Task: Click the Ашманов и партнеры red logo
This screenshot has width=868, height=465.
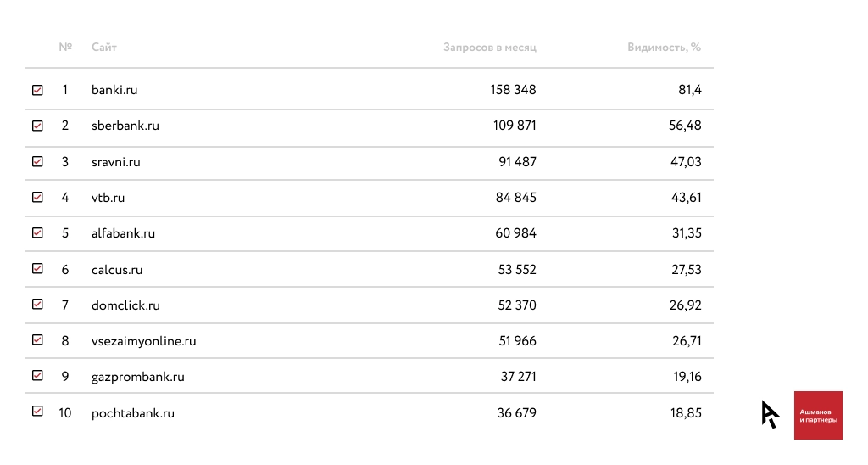Action: [818, 415]
